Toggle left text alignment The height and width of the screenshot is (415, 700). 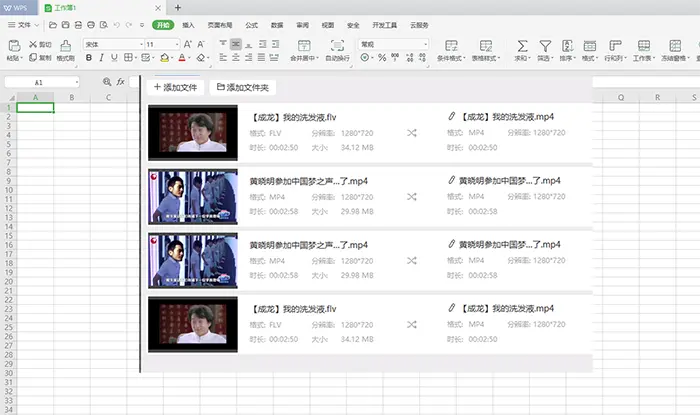tap(223, 58)
